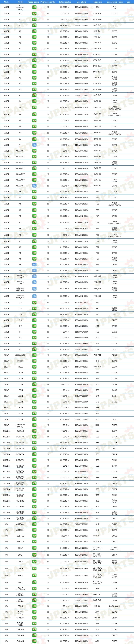Image resolution: width=134 pixels, height=644 pixels.
Task: Click the 155kW / 210KM power cell
Action: tap(81, 562)
